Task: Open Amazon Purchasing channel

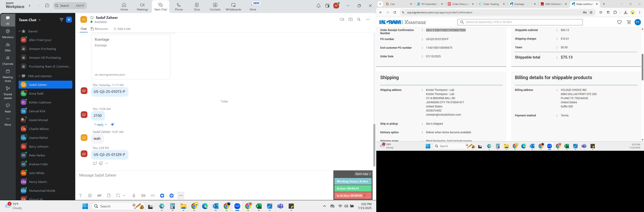Action: (45, 49)
